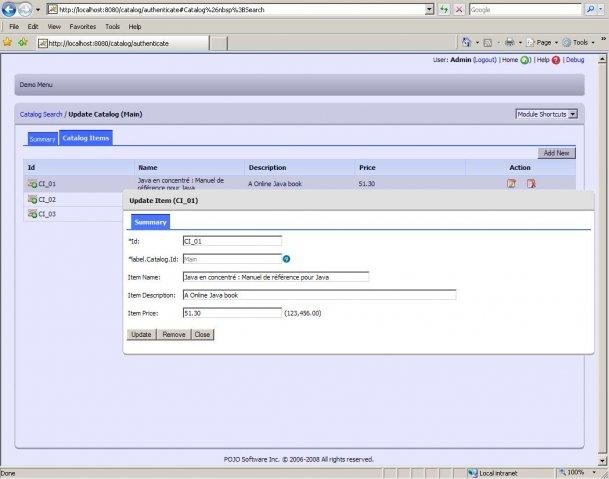Click the page scrollbar up arrow
This screenshot has height=479, width=609.
click(x=602, y=59)
